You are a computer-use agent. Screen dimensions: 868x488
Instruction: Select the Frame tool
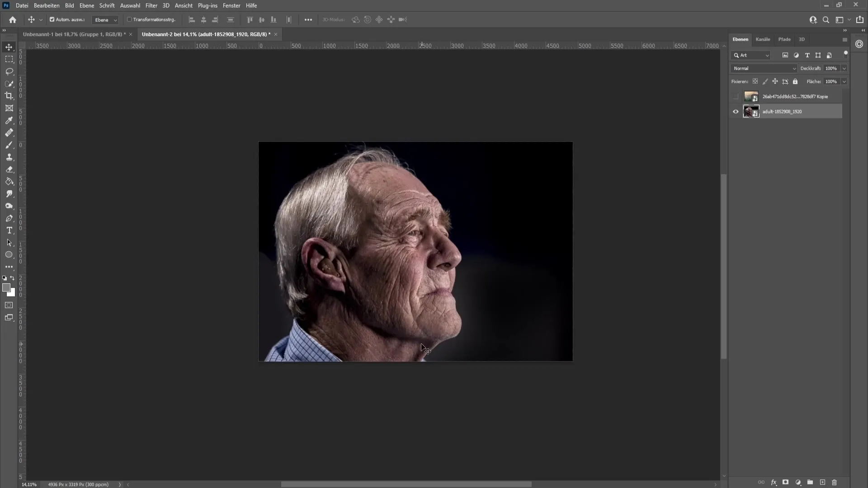coord(9,108)
